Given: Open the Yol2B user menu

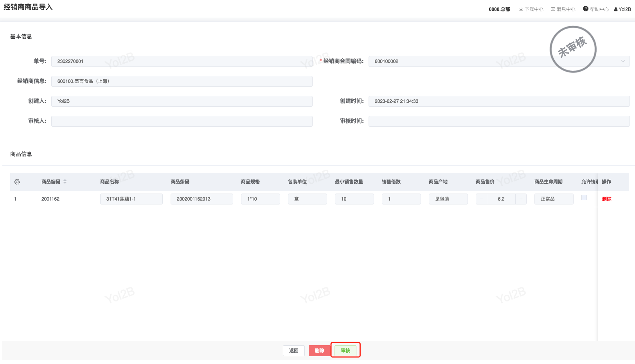Looking at the screenshot, I should point(622,9).
